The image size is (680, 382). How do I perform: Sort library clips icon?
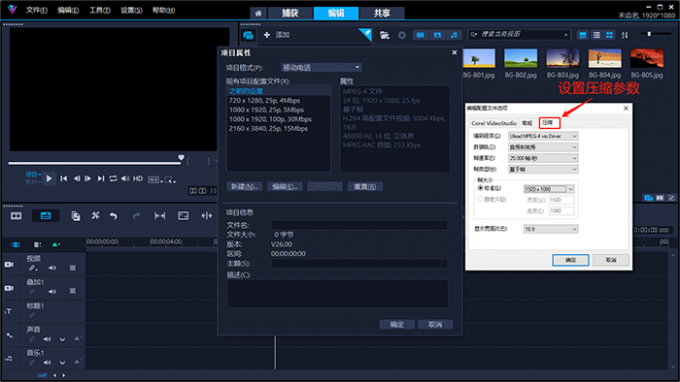click(x=624, y=35)
